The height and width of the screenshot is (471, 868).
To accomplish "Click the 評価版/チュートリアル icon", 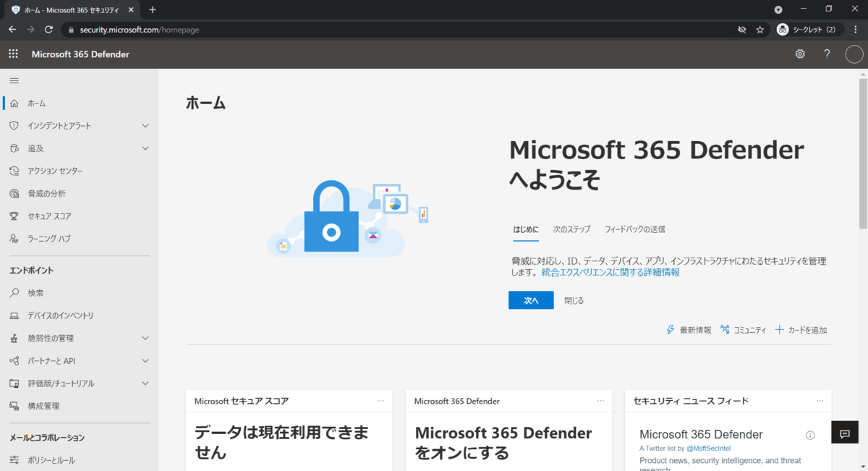I will tap(14, 383).
